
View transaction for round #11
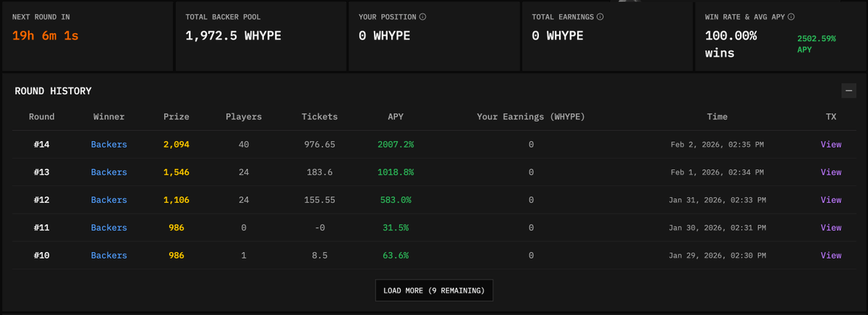click(831, 227)
